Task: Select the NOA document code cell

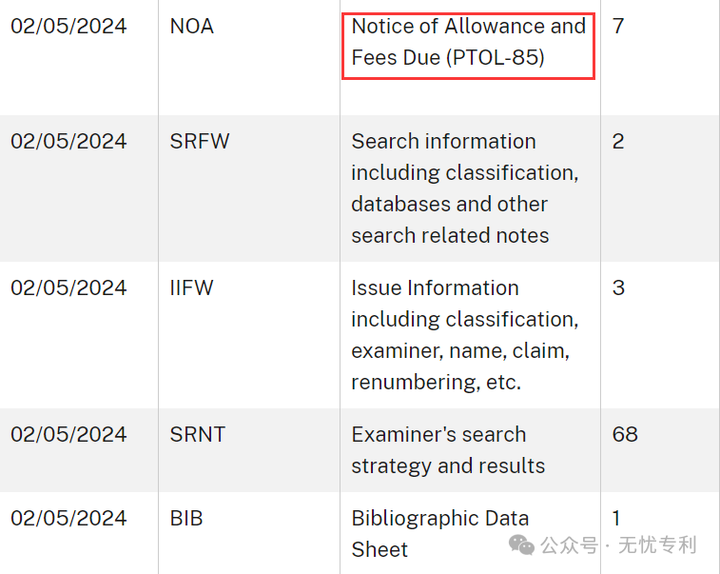Action: tap(192, 26)
